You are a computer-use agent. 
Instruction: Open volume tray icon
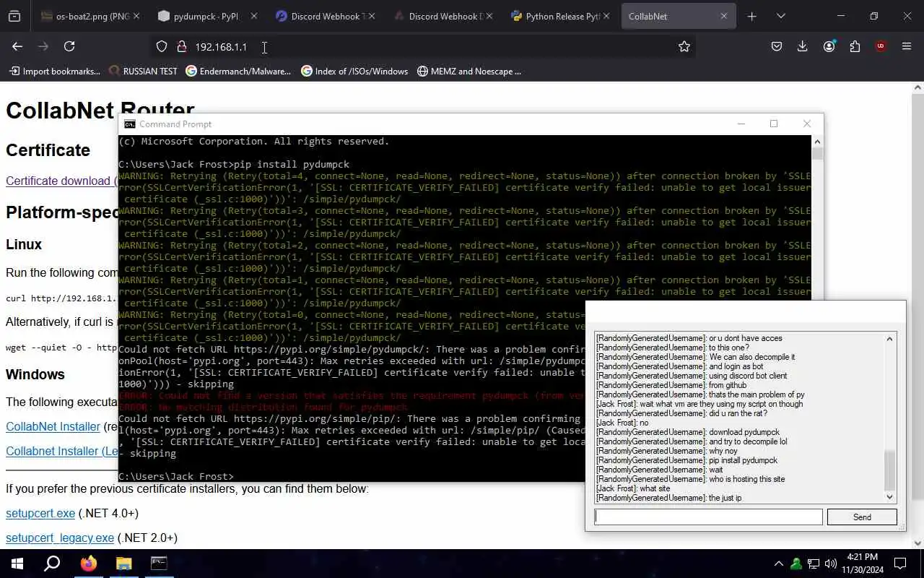(x=831, y=564)
